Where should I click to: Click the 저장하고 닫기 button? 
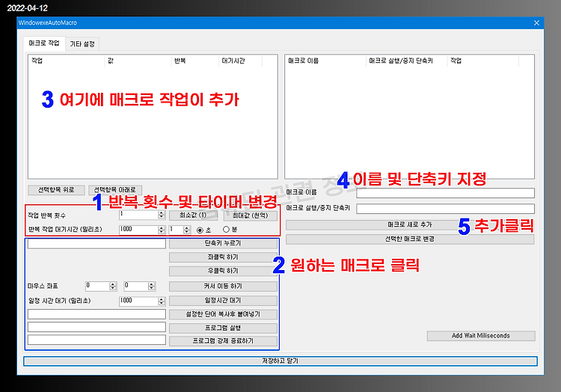click(280, 361)
